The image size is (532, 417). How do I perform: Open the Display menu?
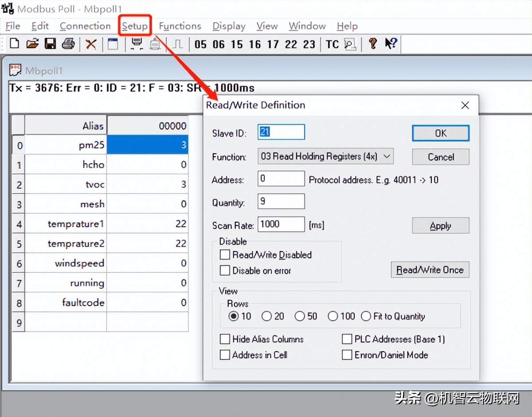[x=229, y=26]
